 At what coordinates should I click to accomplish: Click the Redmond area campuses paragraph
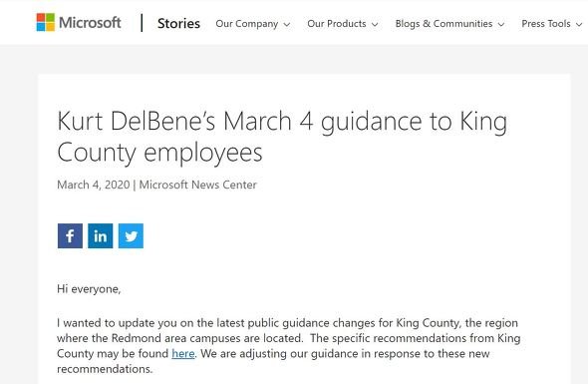289,346
